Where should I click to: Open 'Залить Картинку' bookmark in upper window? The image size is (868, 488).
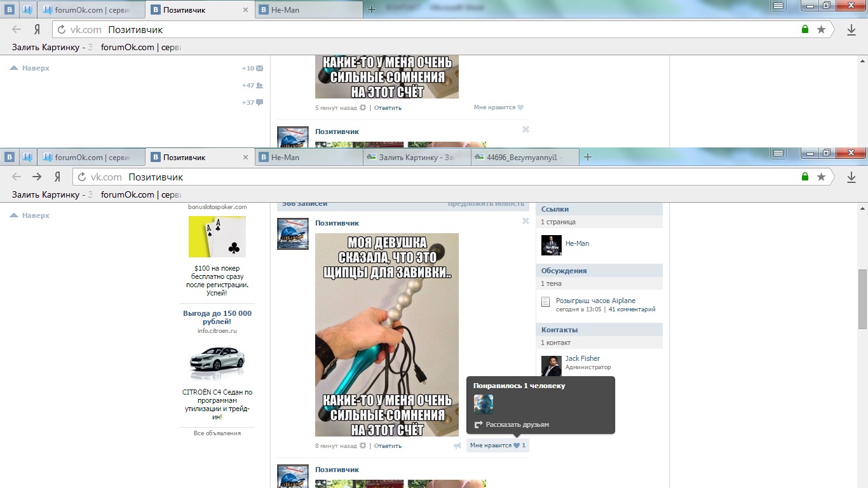point(53,47)
